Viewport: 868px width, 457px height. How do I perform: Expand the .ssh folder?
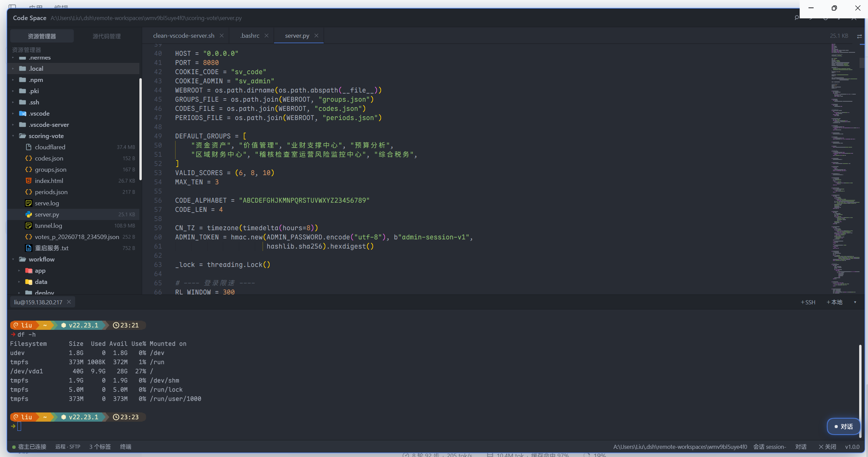pyautogui.click(x=13, y=102)
